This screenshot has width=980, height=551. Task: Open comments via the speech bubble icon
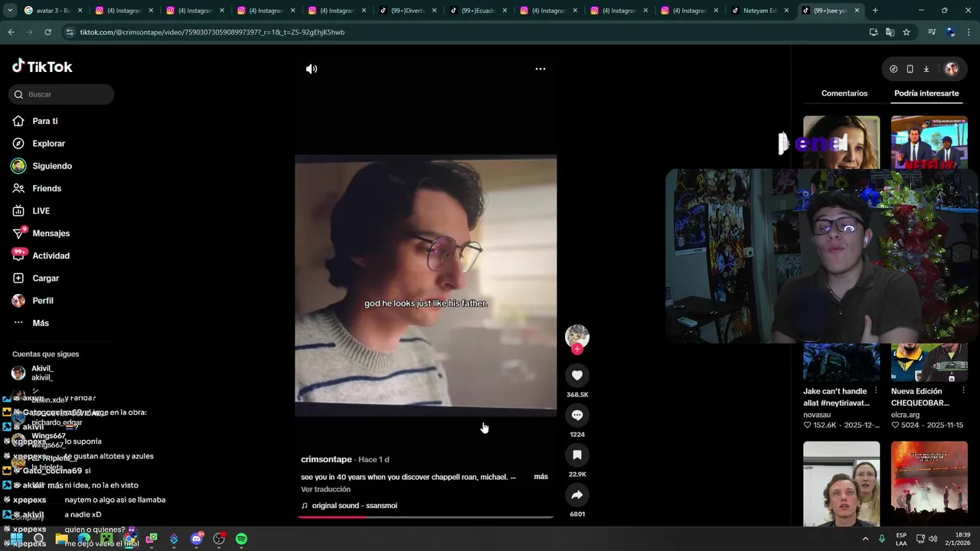[577, 415]
